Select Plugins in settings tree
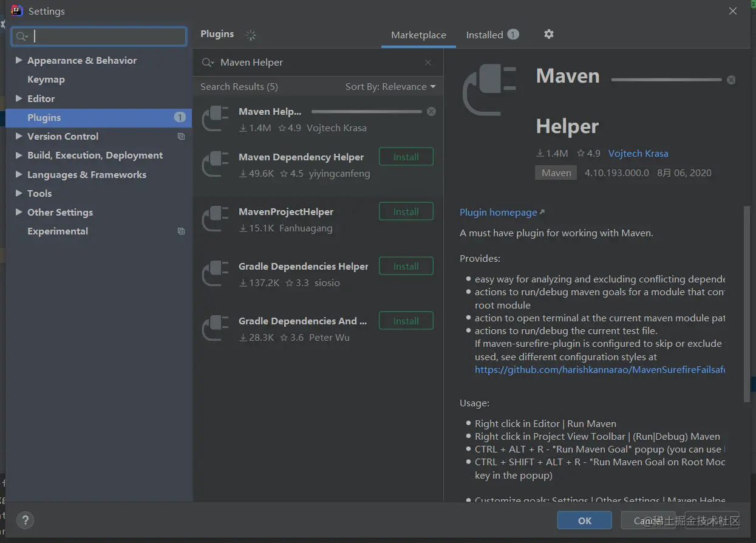This screenshot has height=543, width=756. point(98,117)
